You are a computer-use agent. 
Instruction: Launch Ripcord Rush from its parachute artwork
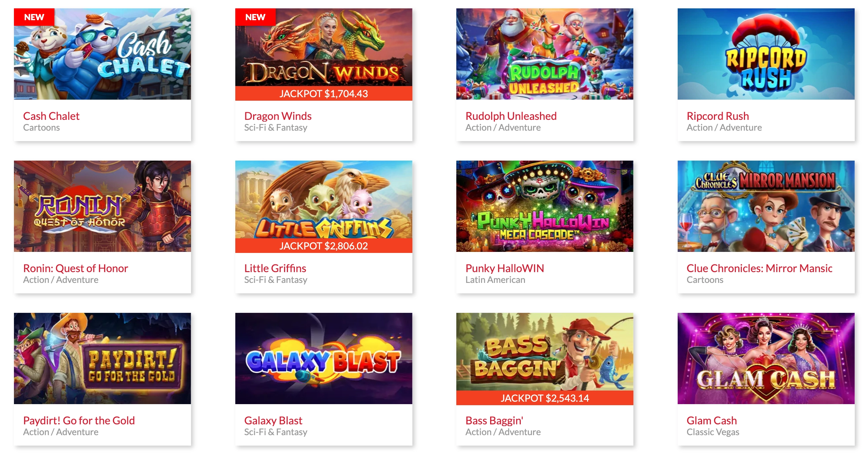[x=766, y=54]
